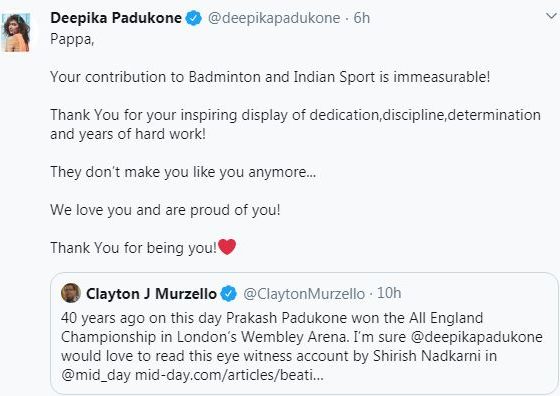Open Deepika Padukone display name link
The image size is (560, 396).
[116, 18]
